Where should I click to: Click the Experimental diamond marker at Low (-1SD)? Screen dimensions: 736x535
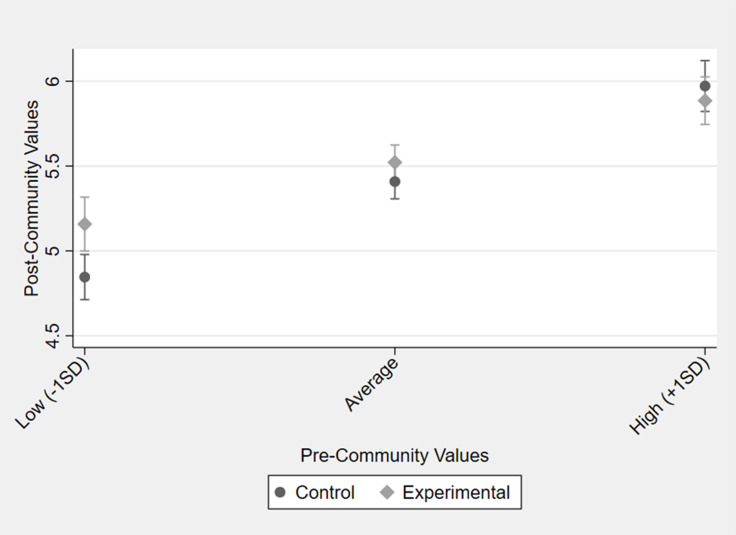click(x=85, y=224)
